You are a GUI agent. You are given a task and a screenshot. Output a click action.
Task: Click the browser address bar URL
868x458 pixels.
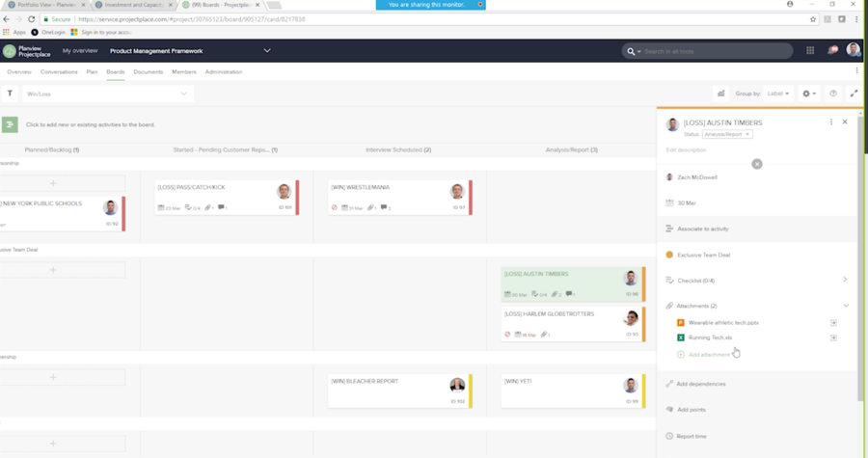(x=192, y=19)
